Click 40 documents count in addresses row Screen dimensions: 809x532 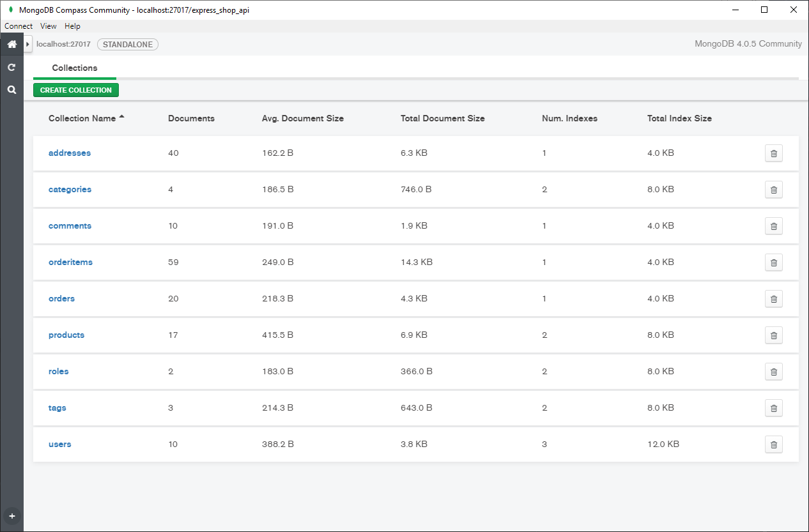pyautogui.click(x=173, y=153)
